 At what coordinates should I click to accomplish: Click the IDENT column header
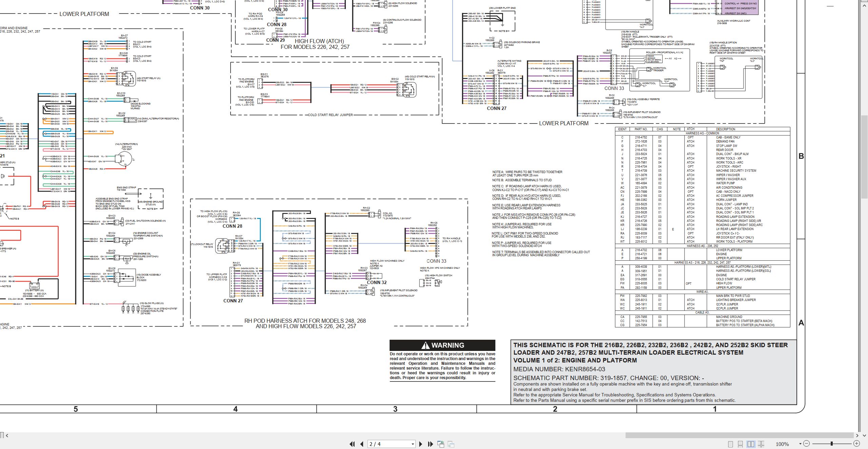click(x=622, y=129)
